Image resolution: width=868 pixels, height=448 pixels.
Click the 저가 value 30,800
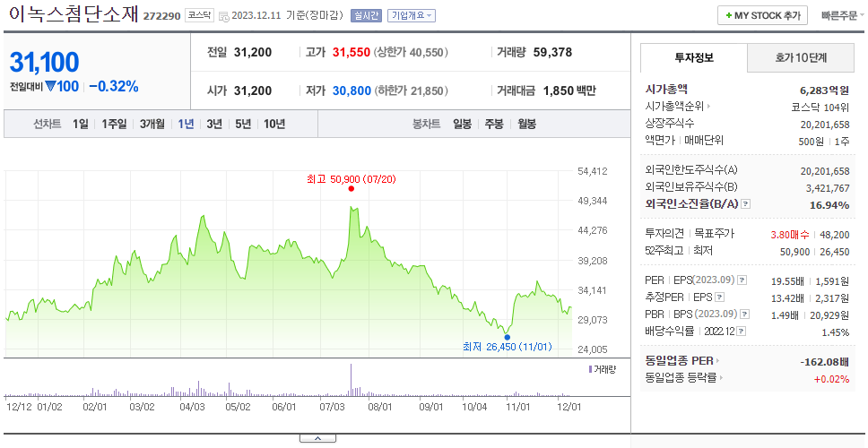tap(352, 90)
